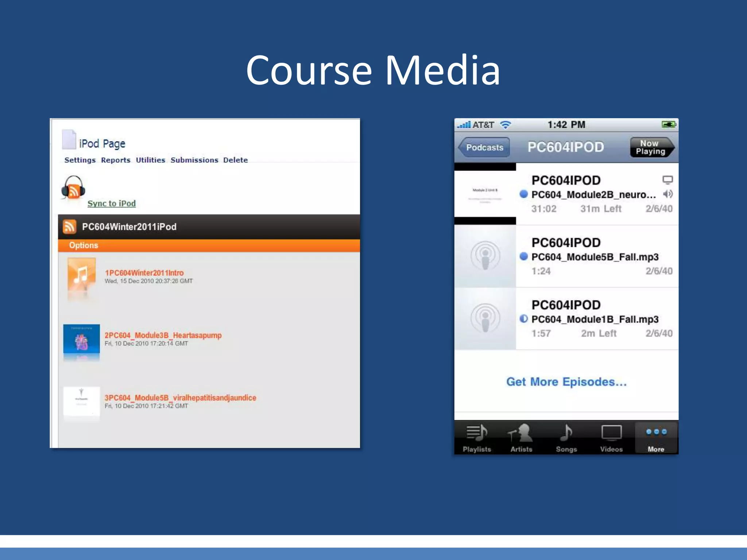Click the orange RSS icon beside PC604Winter2011iPod
Screen dimensions: 747x560
(x=69, y=226)
